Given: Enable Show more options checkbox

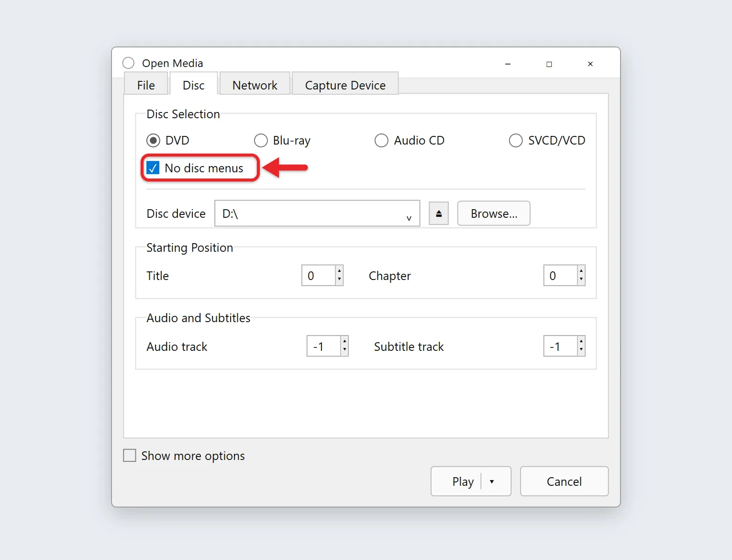Looking at the screenshot, I should pos(130,455).
